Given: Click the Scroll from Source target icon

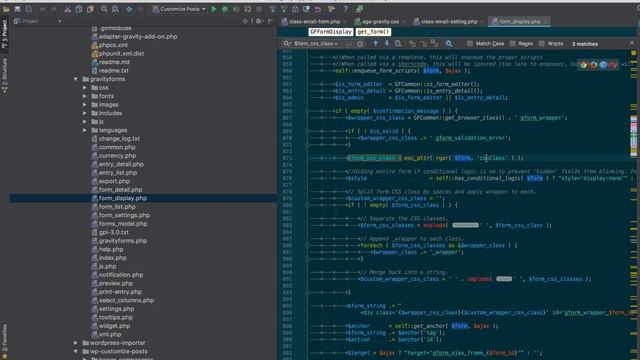Looking at the screenshot, I should (x=245, y=21).
